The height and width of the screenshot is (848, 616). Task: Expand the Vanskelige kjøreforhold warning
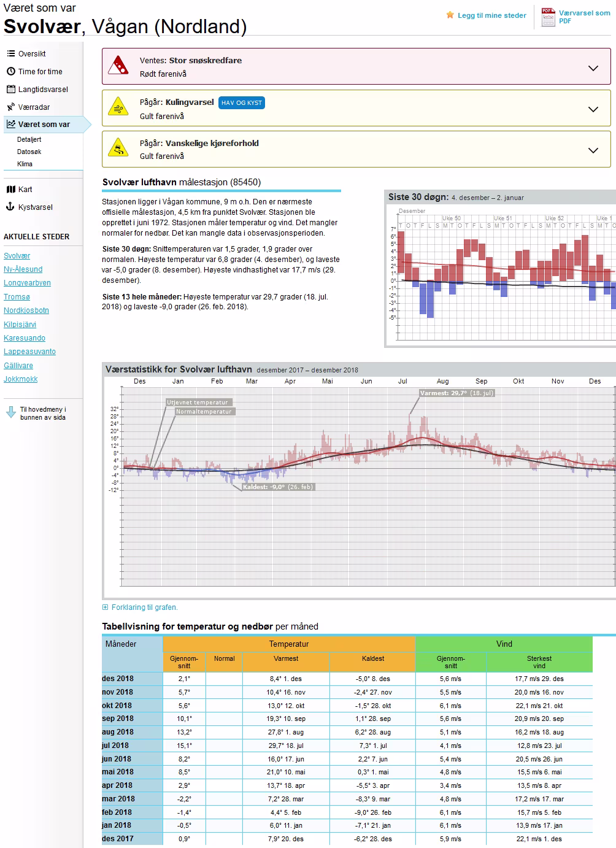[593, 150]
